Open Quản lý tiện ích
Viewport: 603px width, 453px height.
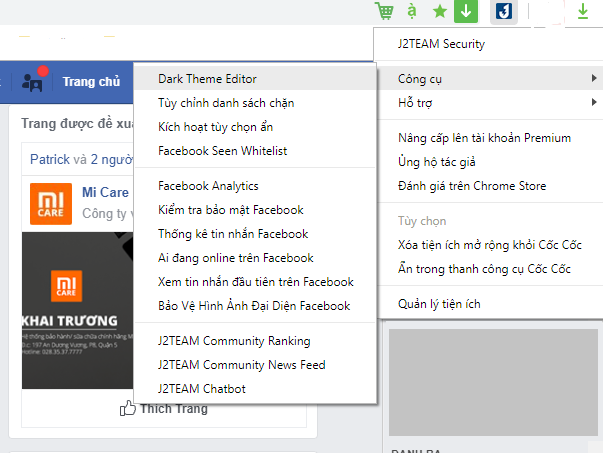[x=490, y=304]
